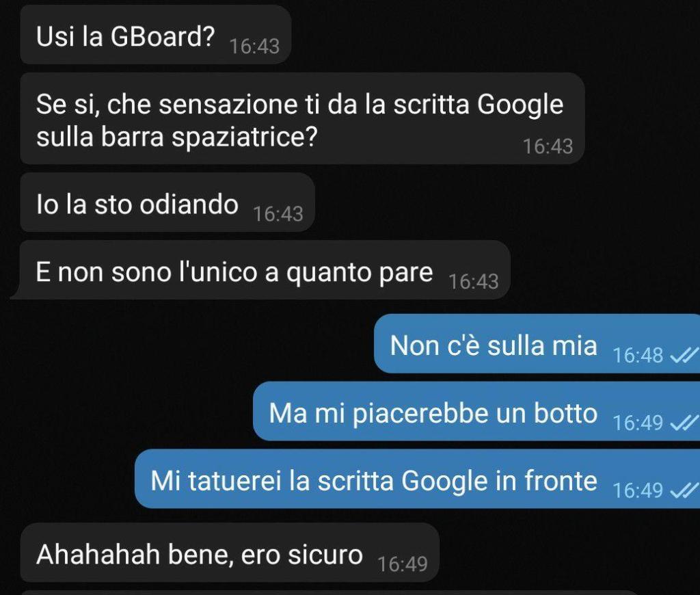Tap the 16:49 time on 'un botto' message
This screenshot has width=700, height=595.
pyautogui.click(x=638, y=423)
